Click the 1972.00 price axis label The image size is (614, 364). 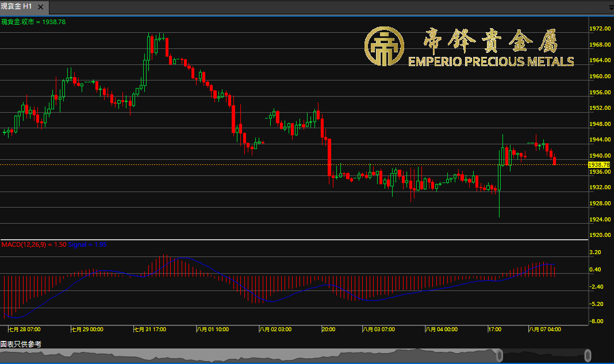point(600,28)
